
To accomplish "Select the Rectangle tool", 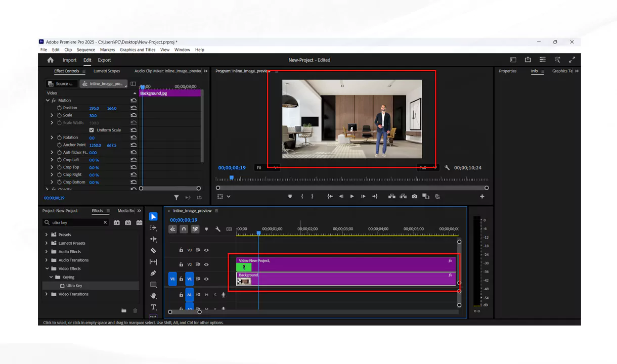I will (x=153, y=285).
